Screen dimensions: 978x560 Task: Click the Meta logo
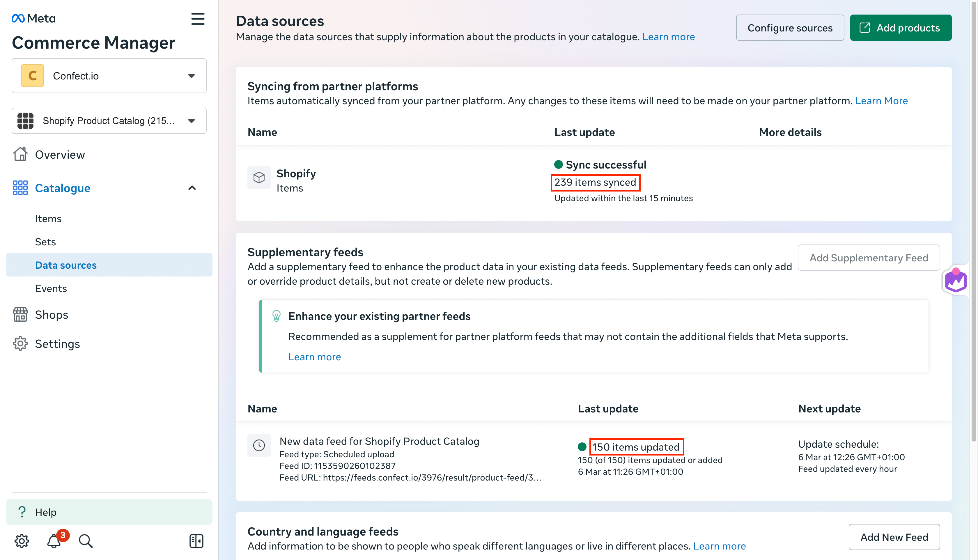point(33,18)
